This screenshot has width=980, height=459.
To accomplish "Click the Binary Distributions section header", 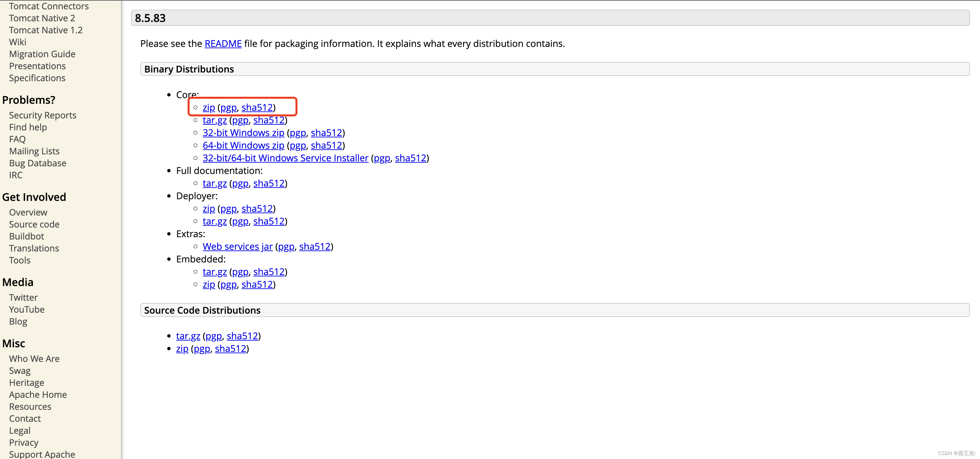I will click(x=189, y=69).
